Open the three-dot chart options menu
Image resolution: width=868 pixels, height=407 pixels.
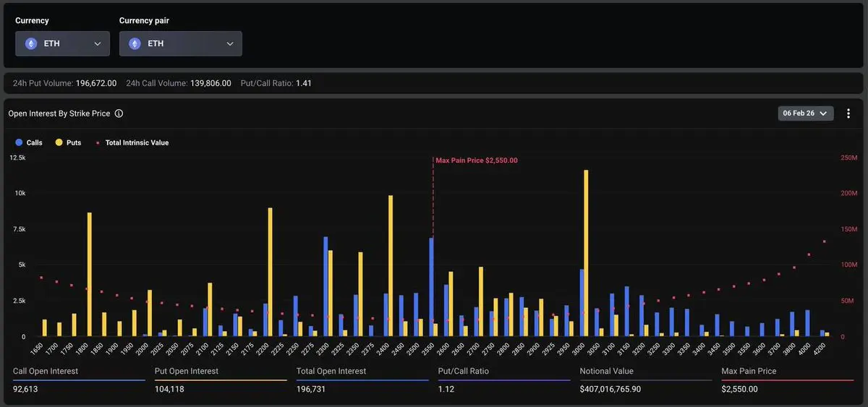[x=848, y=113]
